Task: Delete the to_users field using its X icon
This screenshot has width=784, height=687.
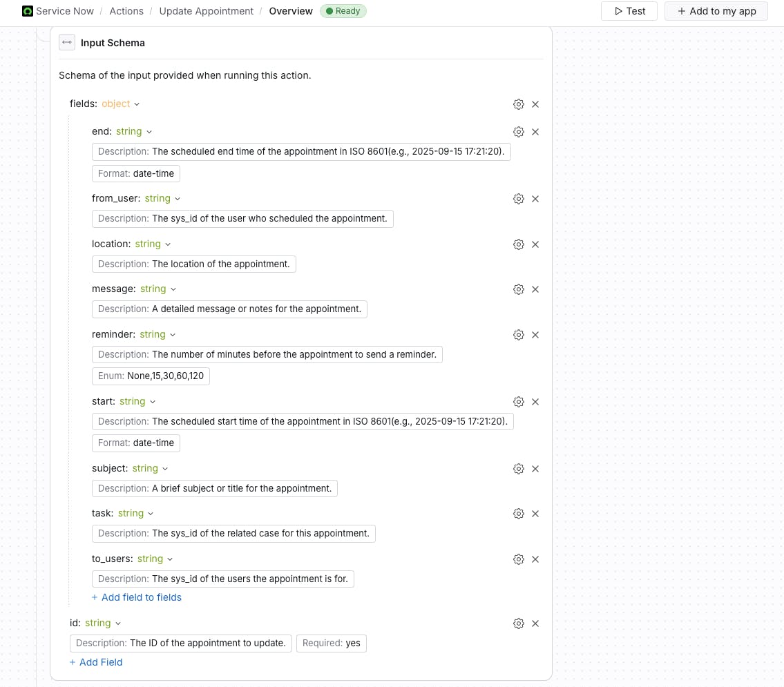Action: coord(535,559)
